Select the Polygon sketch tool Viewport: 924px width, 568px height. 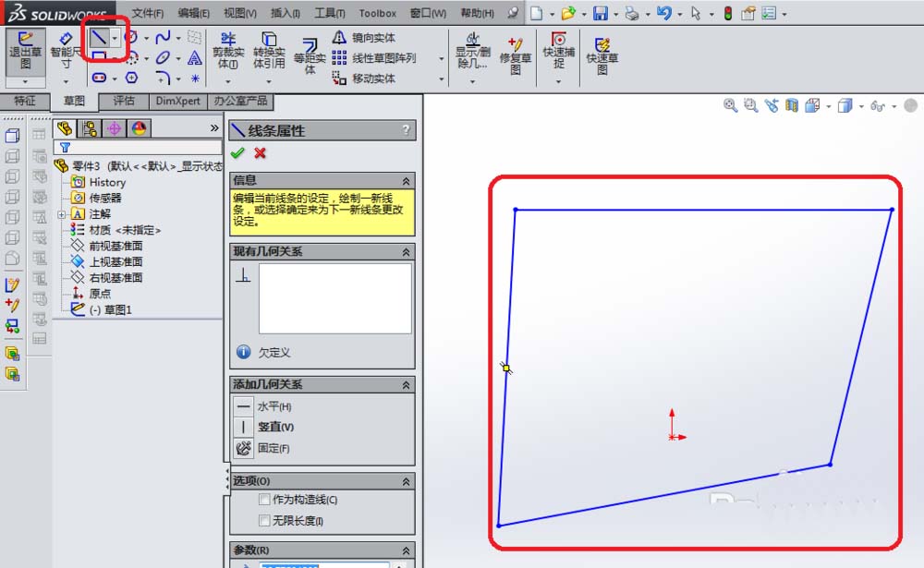131,78
